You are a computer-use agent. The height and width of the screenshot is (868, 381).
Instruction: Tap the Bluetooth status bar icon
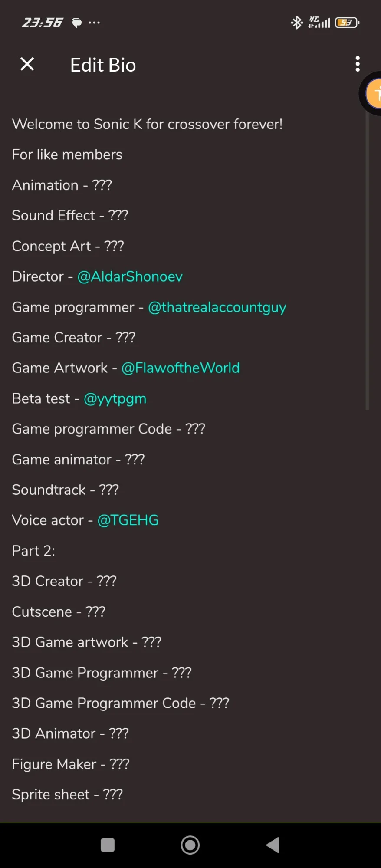pyautogui.click(x=297, y=22)
